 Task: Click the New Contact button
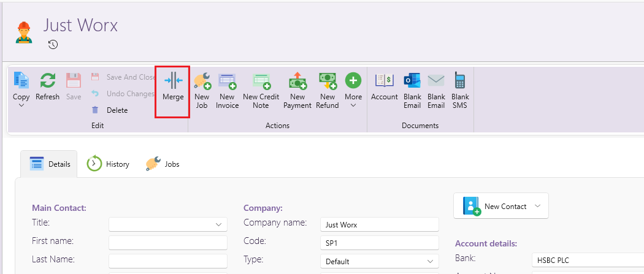coord(500,206)
